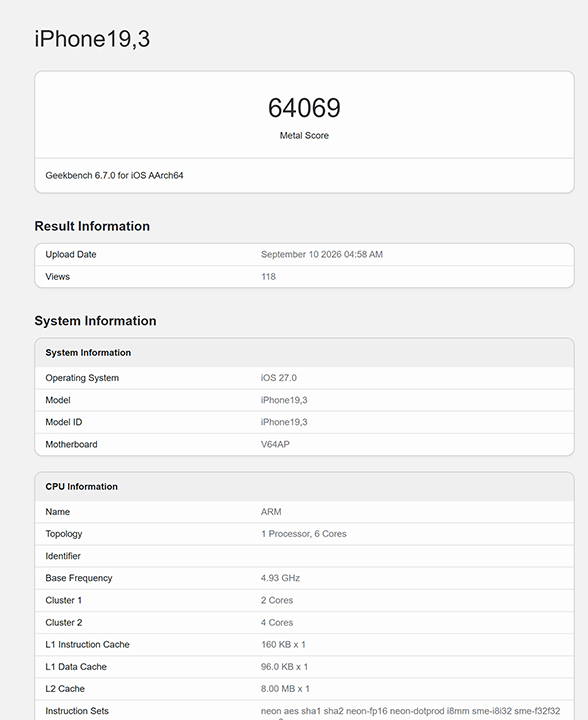Click the System Information section heading
The image size is (588, 720).
(95, 321)
